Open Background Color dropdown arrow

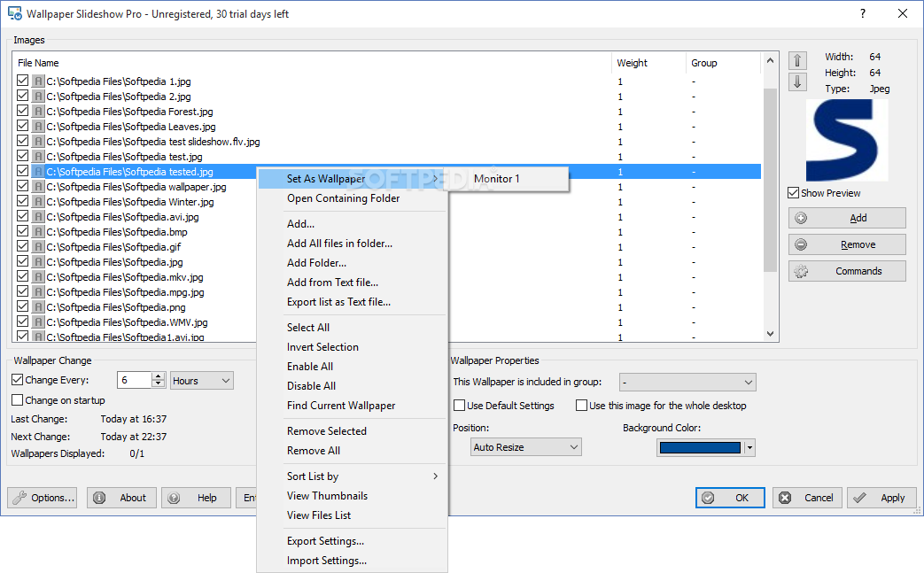coord(749,447)
